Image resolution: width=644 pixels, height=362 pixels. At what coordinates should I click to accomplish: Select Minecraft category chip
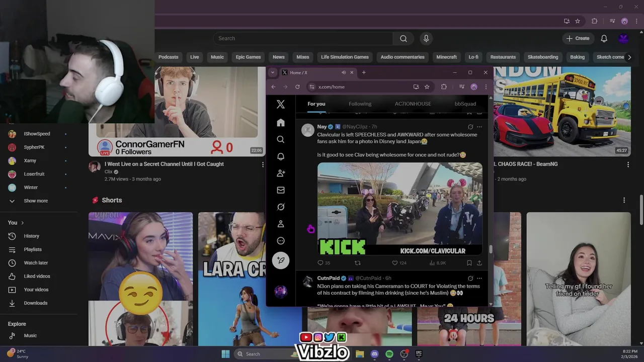pyautogui.click(x=446, y=57)
